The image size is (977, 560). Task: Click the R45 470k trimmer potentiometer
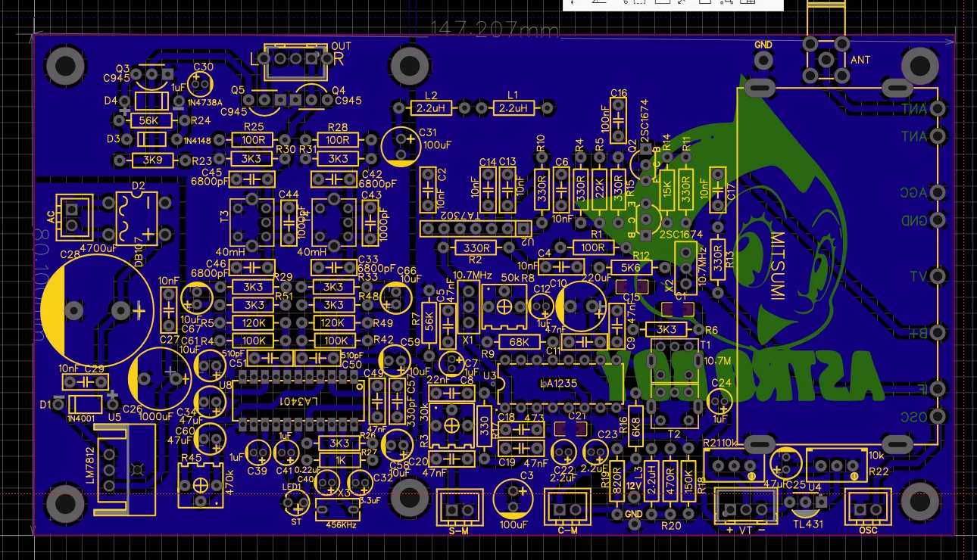(x=201, y=484)
